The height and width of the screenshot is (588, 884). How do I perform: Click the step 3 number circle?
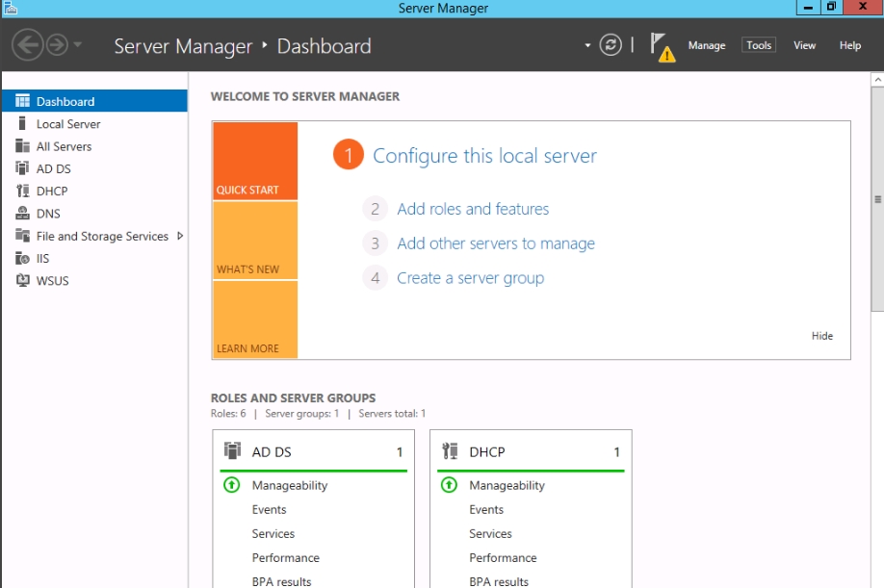[x=375, y=243]
